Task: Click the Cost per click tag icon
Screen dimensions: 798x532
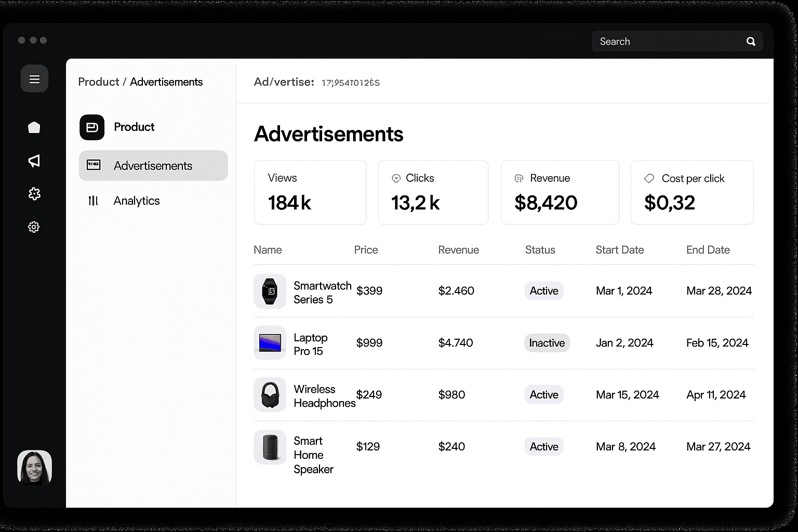Action: [649, 178]
